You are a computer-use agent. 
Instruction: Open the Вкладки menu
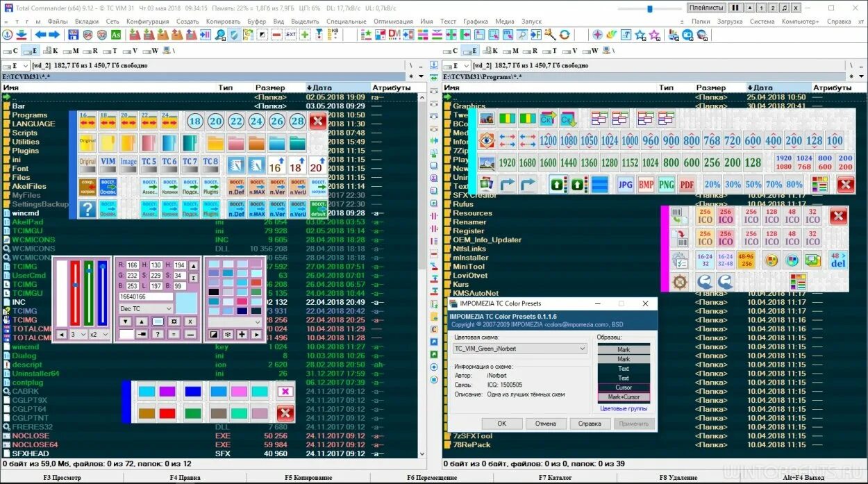(x=87, y=22)
